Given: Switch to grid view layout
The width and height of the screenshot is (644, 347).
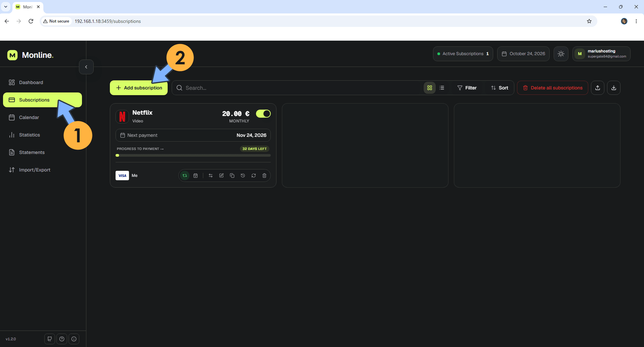Looking at the screenshot, I should point(429,88).
